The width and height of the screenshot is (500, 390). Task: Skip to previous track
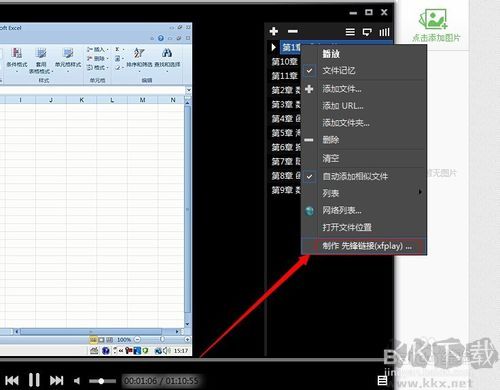(12, 380)
